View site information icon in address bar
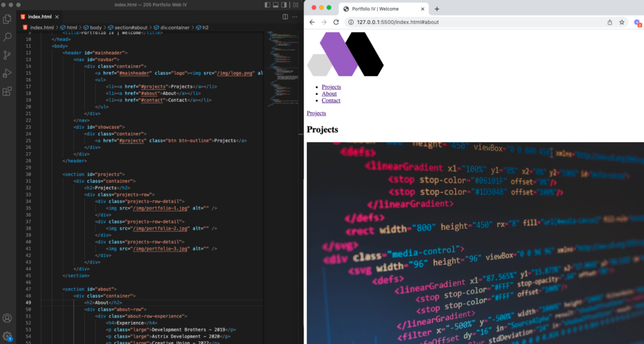The width and height of the screenshot is (644, 344). pyautogui.click(x=351, y=22)
